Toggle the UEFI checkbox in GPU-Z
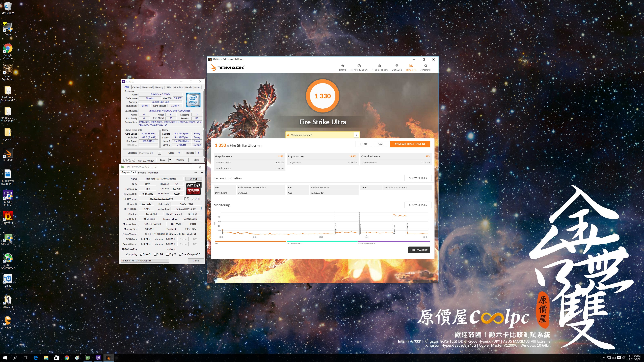 [x=193, y=199]
